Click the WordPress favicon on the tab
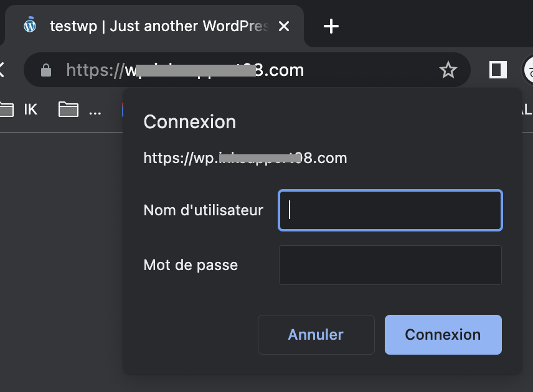The image size is (533, 392). (30, 26)
